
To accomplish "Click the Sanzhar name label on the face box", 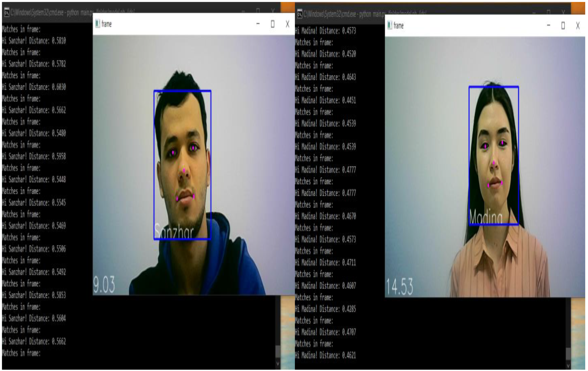I will (174, 231).
